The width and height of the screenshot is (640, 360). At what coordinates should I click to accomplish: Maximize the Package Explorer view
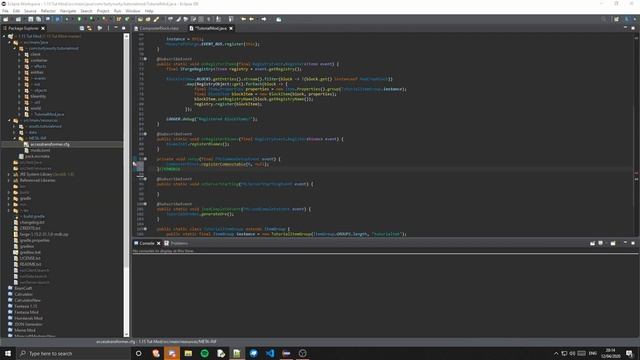(x=124, y=28)
